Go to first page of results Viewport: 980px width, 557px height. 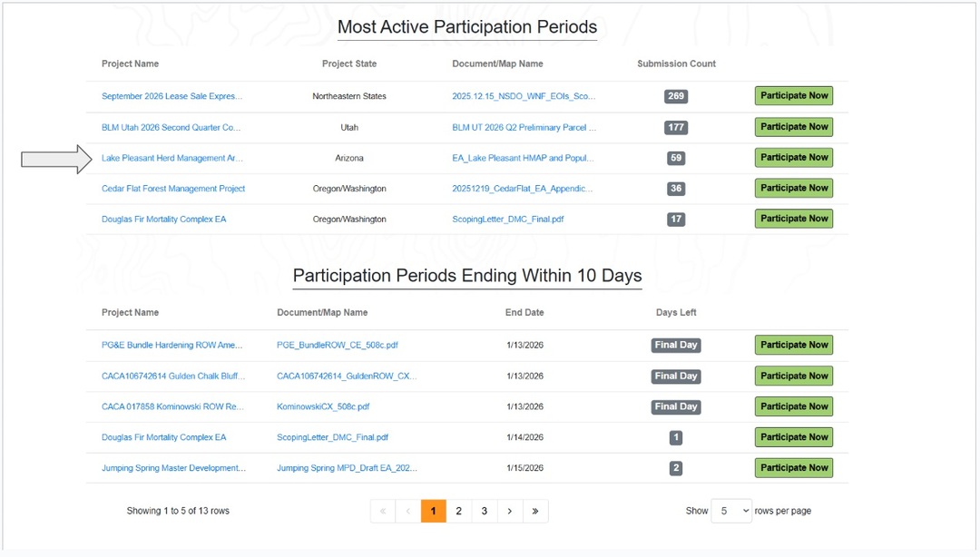(x=383, y=512)
